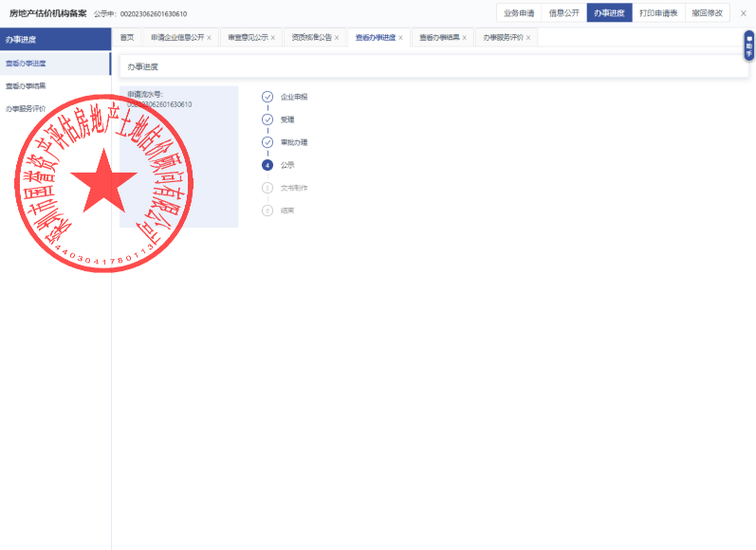756x550 pixels.
Task: Click the 业务申请 button
Action: pos(519,13)
